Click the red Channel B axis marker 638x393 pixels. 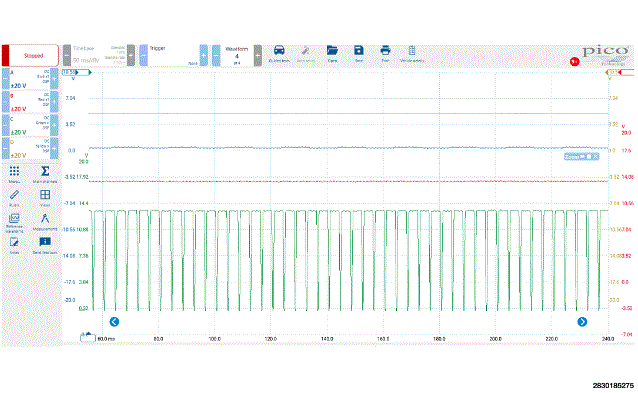pos(627,72)
